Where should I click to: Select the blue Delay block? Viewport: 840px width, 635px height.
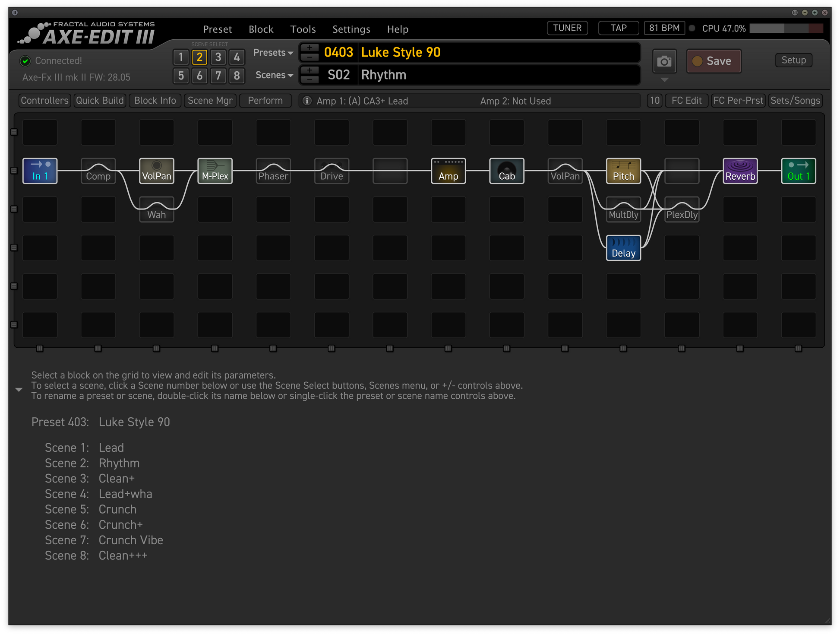623,248
